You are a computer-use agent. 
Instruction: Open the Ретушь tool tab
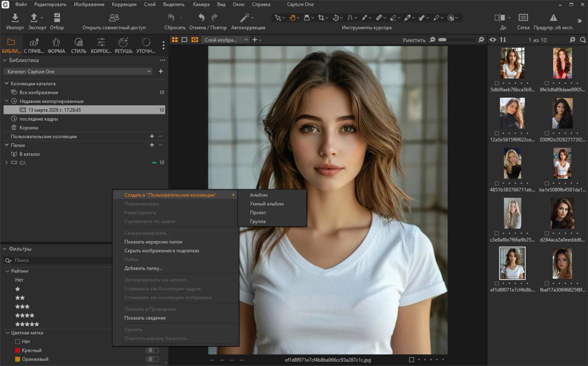pos(123,43)
